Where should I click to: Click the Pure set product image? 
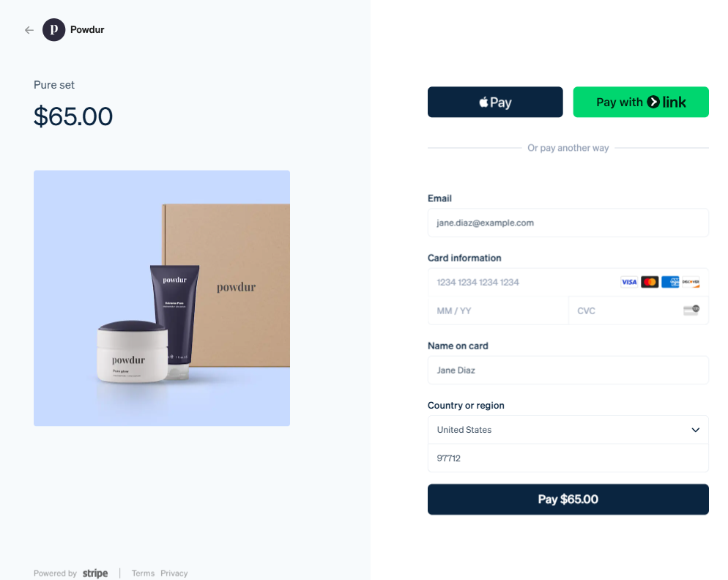(162, 298)
